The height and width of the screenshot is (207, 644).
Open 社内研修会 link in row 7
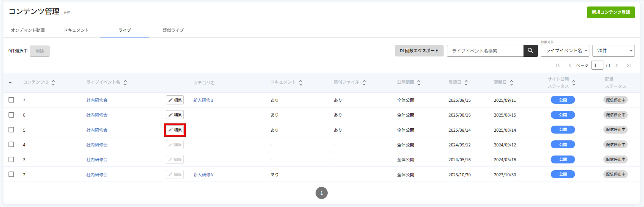pyautogui.click(x=97, y=100)
